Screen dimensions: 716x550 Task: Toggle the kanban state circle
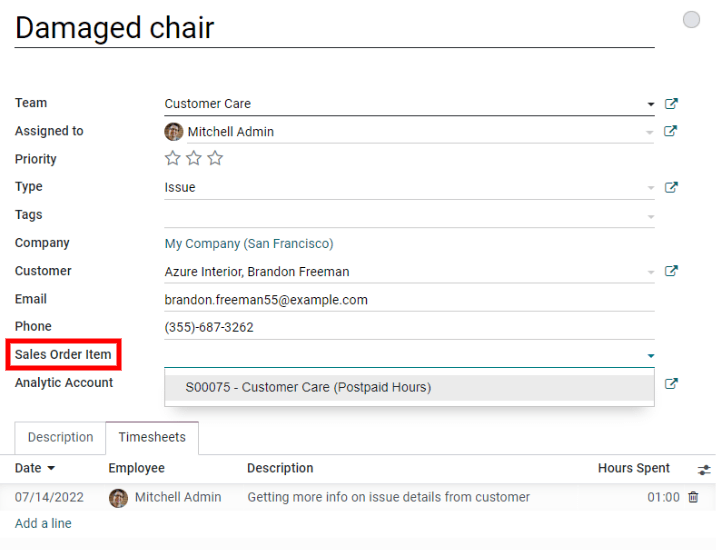pos(691,20)
